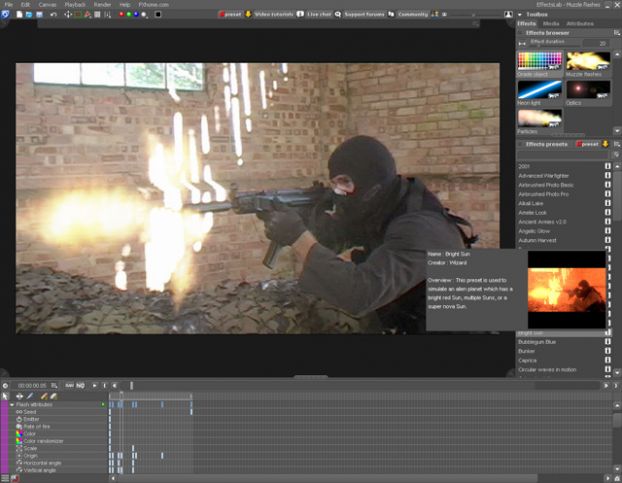Select the Amelie Look preset
The height and width of the screenshot is (483, 622).
[x=532, y=213]
